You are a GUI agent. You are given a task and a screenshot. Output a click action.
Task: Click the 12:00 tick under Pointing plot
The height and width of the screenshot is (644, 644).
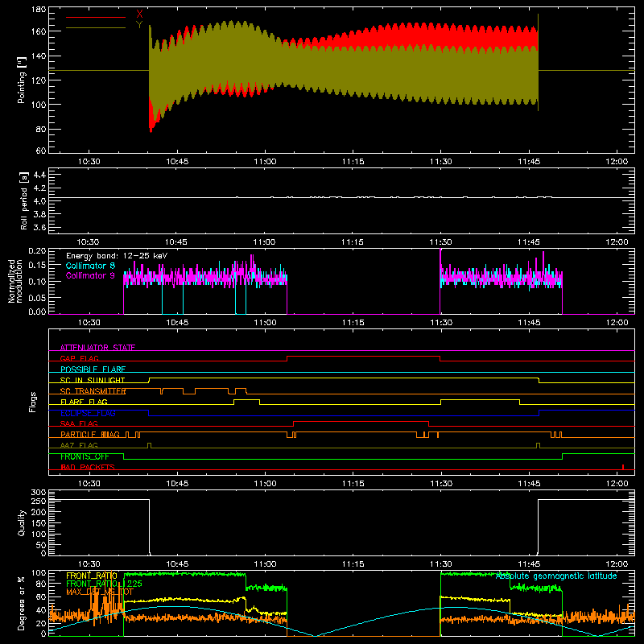point(617,162)
